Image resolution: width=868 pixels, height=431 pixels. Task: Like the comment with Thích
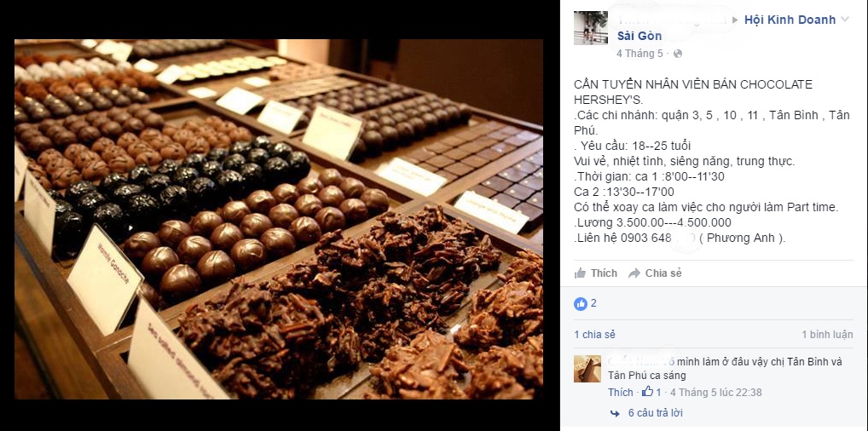(x=620, y=393)
